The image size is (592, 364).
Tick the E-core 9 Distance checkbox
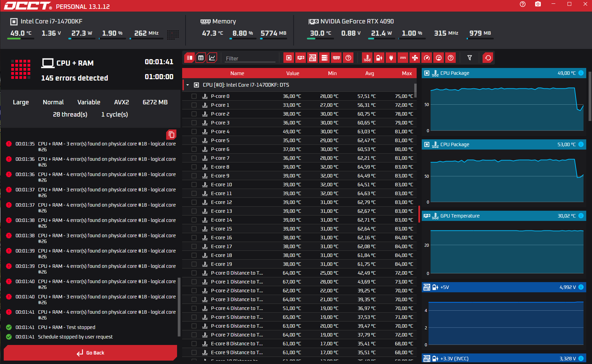[x=194, y=352]
